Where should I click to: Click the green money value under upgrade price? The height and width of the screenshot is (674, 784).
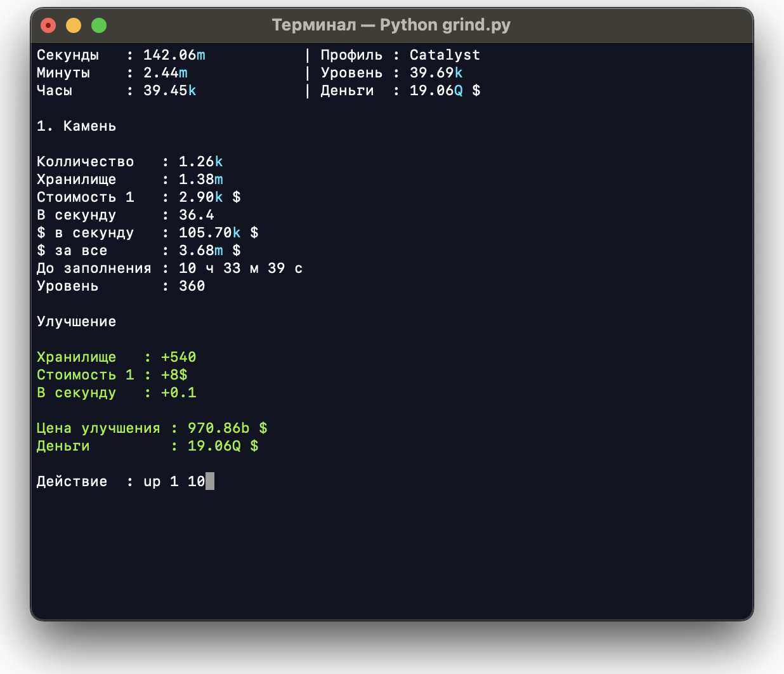pos(223,446)
